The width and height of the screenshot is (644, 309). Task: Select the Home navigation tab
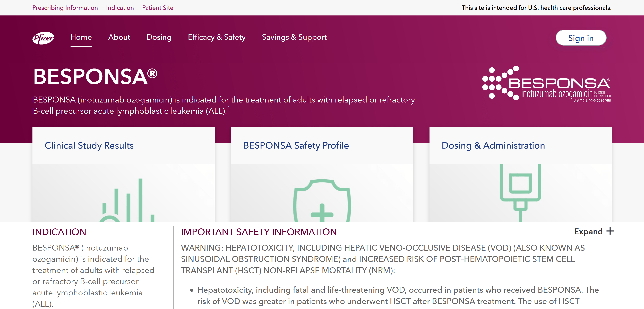pyautogui.click(x=81, y=37)
